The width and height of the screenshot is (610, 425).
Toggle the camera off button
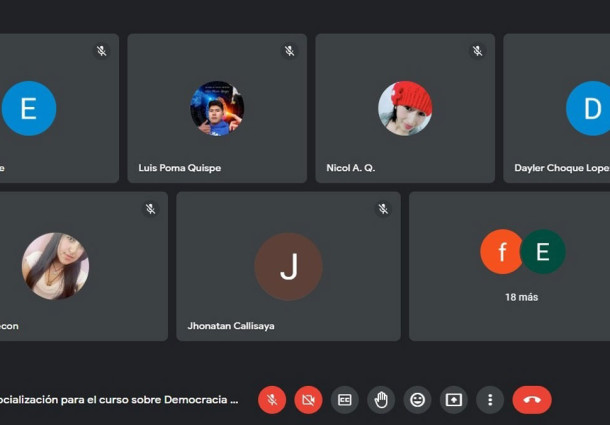point(308,400)
